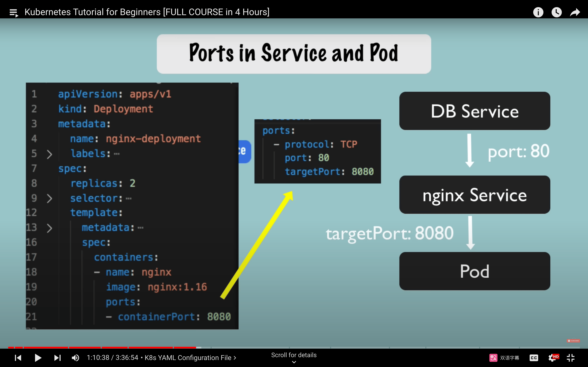Toggle closed captions on
Image resolution: width=588 pixels, height=367 pixels.
pos(534,357)
